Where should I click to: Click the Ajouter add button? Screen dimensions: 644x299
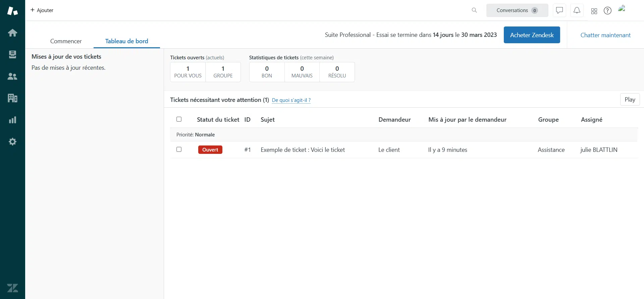pos(42,10)
